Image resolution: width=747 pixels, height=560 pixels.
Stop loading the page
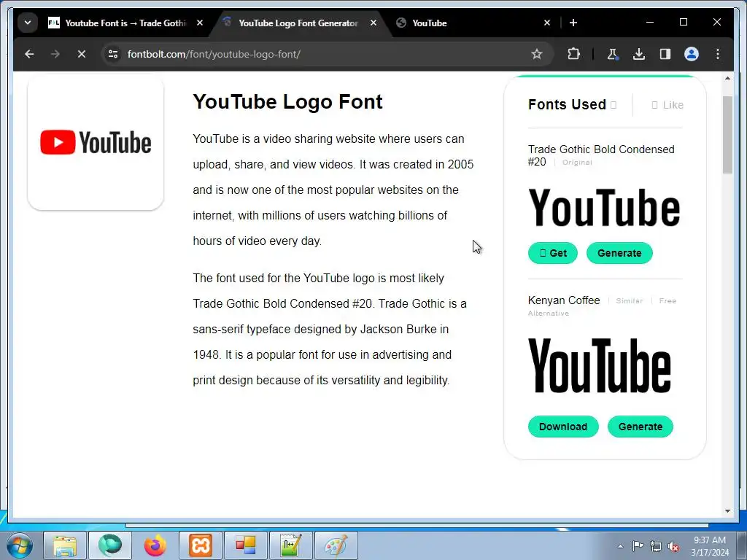(82, 54)
